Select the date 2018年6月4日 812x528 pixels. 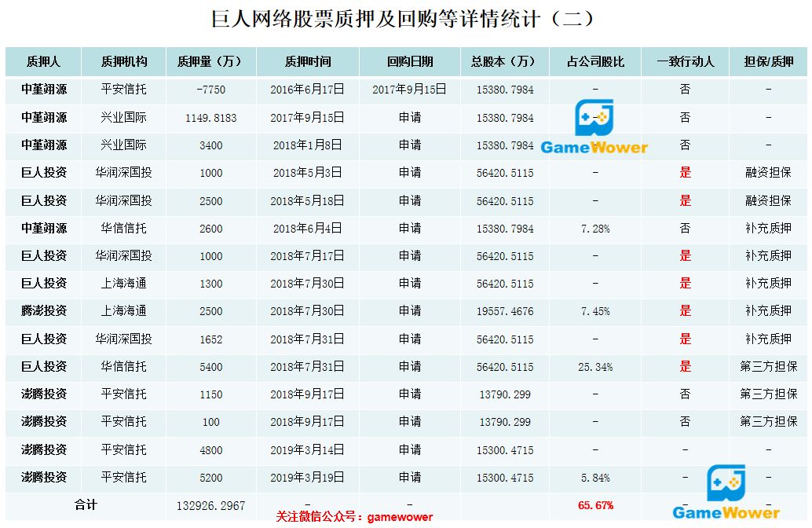(x=308, y=229)
